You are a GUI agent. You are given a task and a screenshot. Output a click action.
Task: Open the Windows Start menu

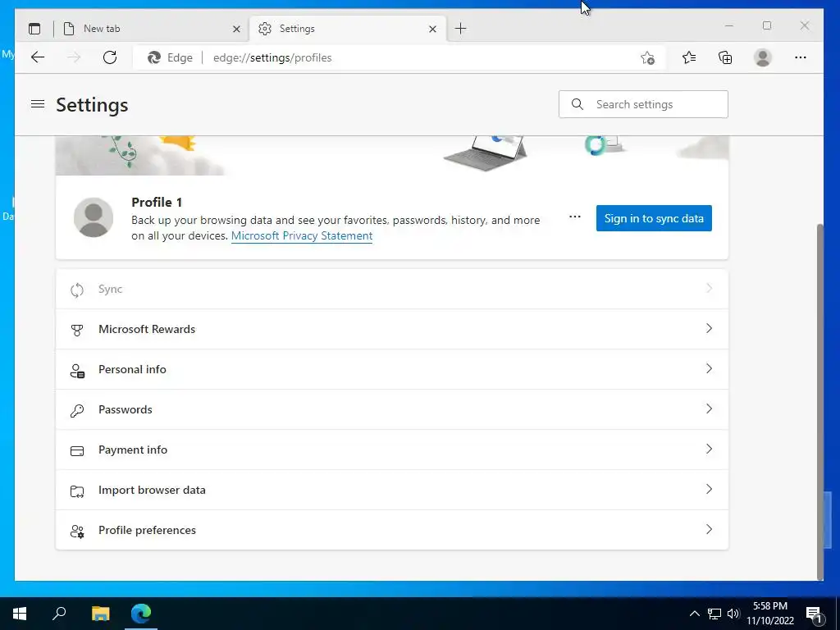tap(20, 614)
